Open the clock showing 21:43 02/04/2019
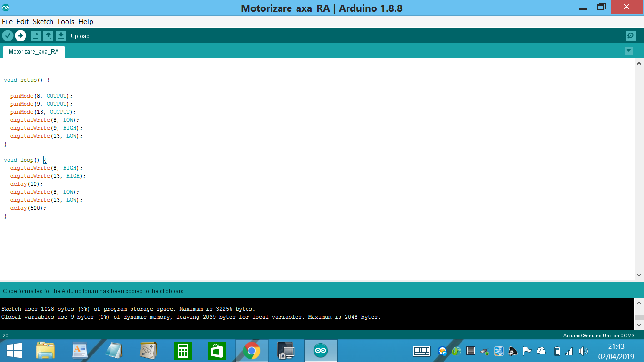Image resolution: width=644 pixels, height=362 pixels. coord(616,351)
